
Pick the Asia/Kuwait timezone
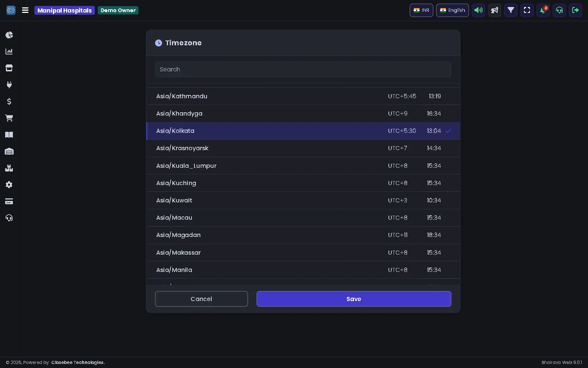click(303, 200)
